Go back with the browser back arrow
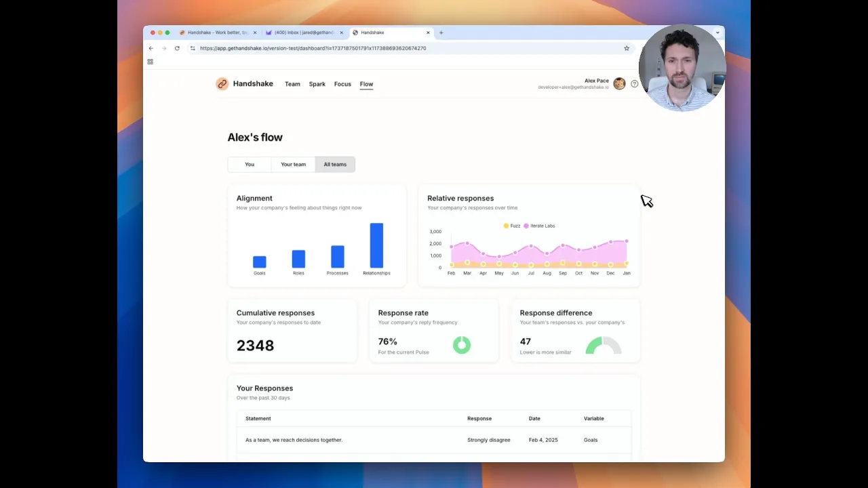The height and width of the screenshot is (488, 868). pyautogui.click(x=151, y=48)
